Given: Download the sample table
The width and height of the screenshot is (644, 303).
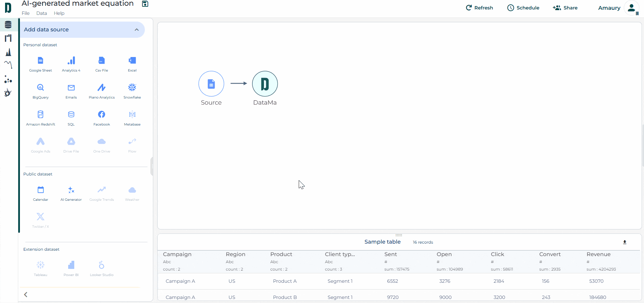Looking at the screenshot, I should coord(625,242).
